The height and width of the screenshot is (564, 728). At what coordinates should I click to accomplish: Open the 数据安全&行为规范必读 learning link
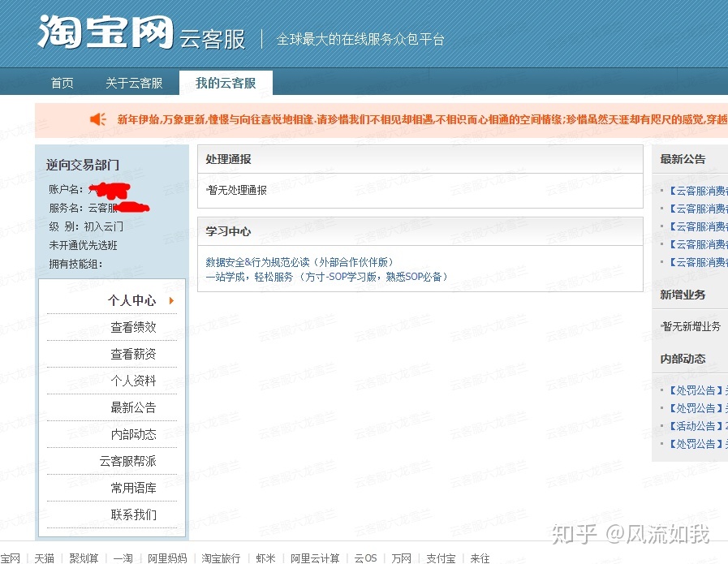300,262
